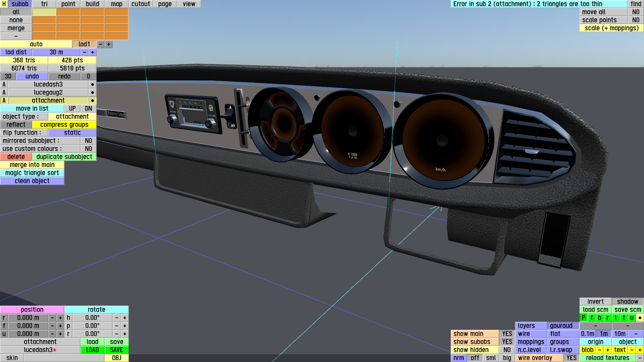Click duplicate subobject button
644x362 pixels.
(64, 157)
